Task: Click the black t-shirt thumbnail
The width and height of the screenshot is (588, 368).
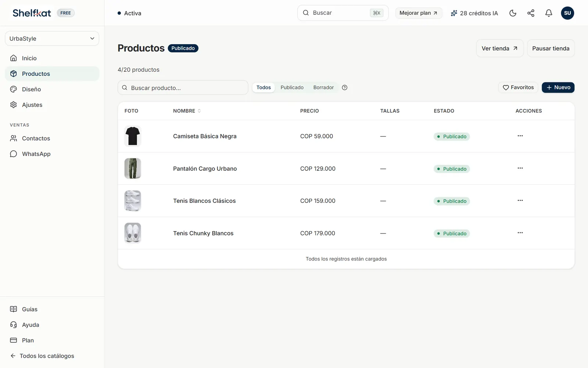Action: [x=133, y=136]
